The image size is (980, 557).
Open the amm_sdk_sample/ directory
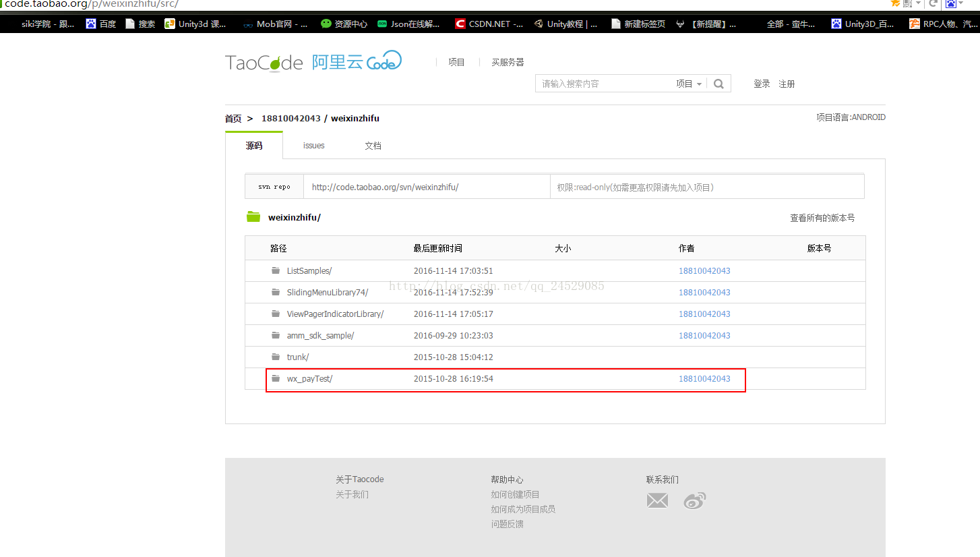coord(320,335)
